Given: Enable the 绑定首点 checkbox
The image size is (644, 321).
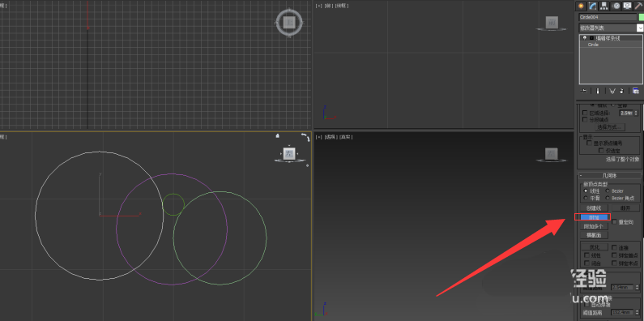Looking at the screenshot, I should click(x=614, y=255).
